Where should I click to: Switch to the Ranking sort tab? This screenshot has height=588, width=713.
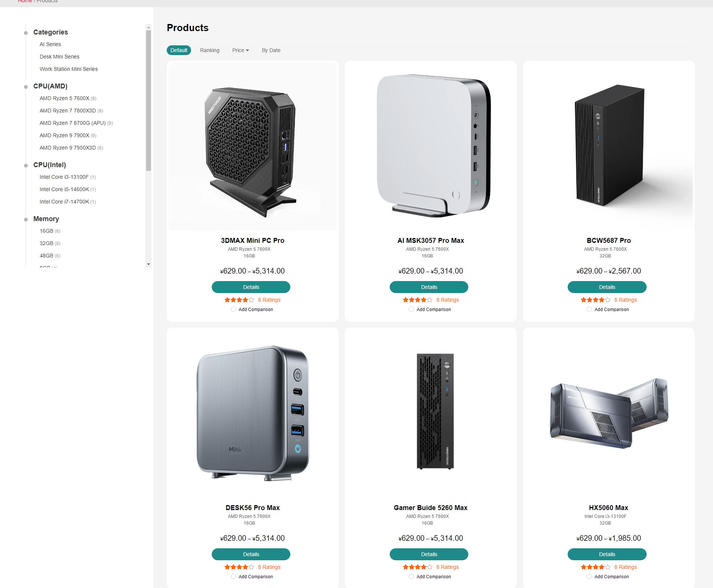point(209,50)
